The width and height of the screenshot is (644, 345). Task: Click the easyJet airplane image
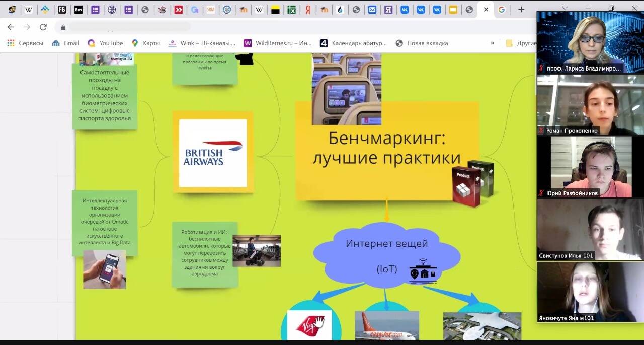(x=386, y=326)
